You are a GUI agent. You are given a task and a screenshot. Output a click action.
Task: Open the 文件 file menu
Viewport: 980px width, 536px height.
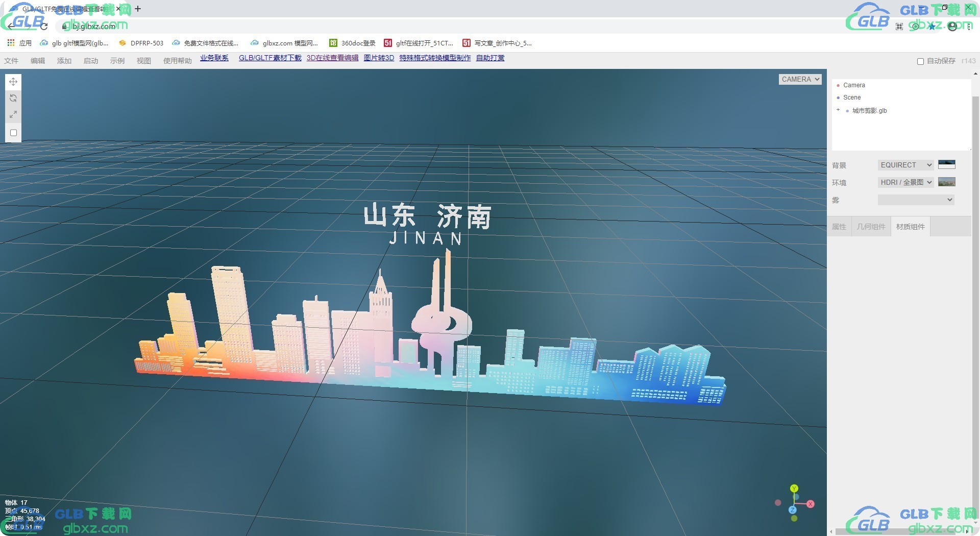(x=11, y=61)
